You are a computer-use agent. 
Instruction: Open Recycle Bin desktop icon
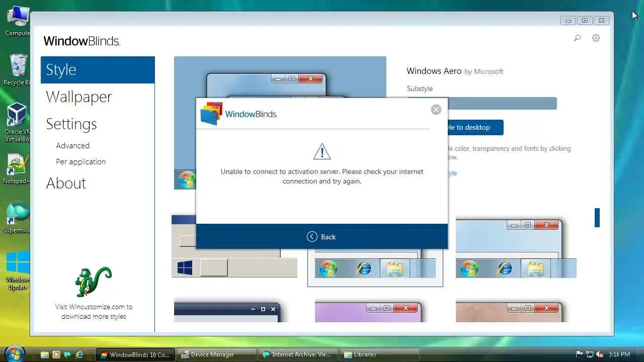[18, 69]
